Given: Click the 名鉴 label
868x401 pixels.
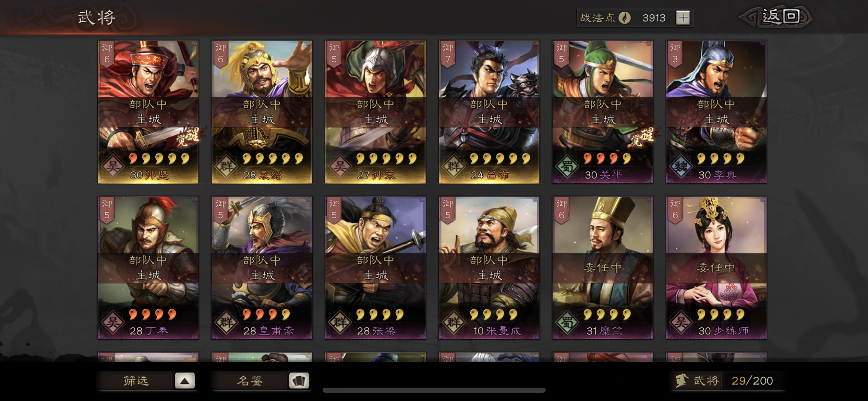Looking at the screenshot, I should [x=250, y=381].
